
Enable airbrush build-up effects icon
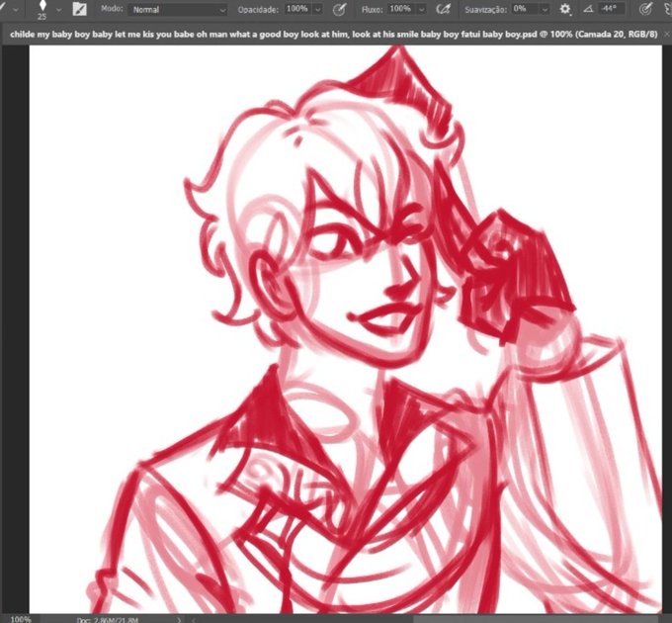tap(443, 9)
